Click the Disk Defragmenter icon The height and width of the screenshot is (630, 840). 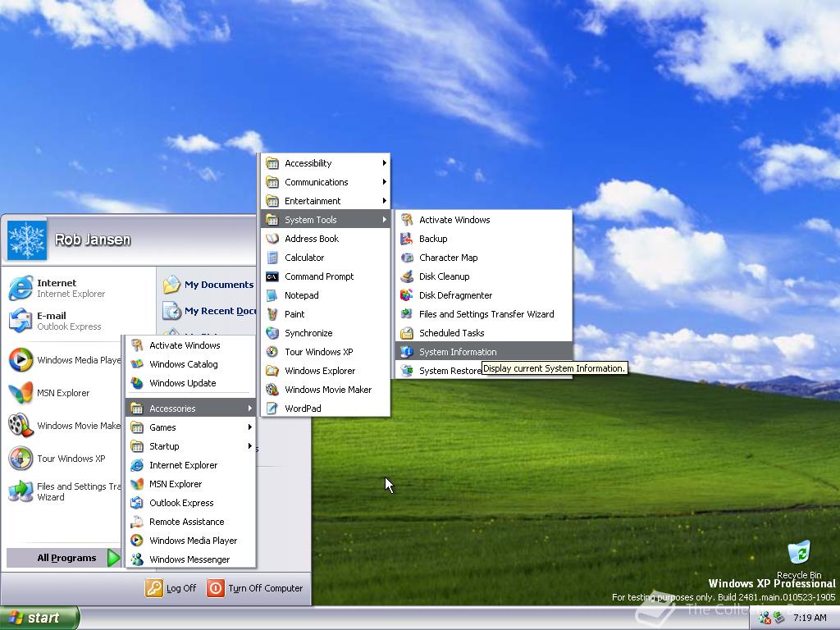click(x=407, y=295)
